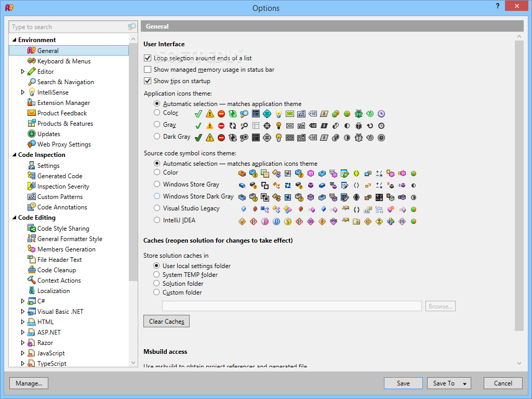Image resolution: width=532 pixels, height=399 pixels.
Task: Click the Editor pencil icon
Action: point(32,72)
